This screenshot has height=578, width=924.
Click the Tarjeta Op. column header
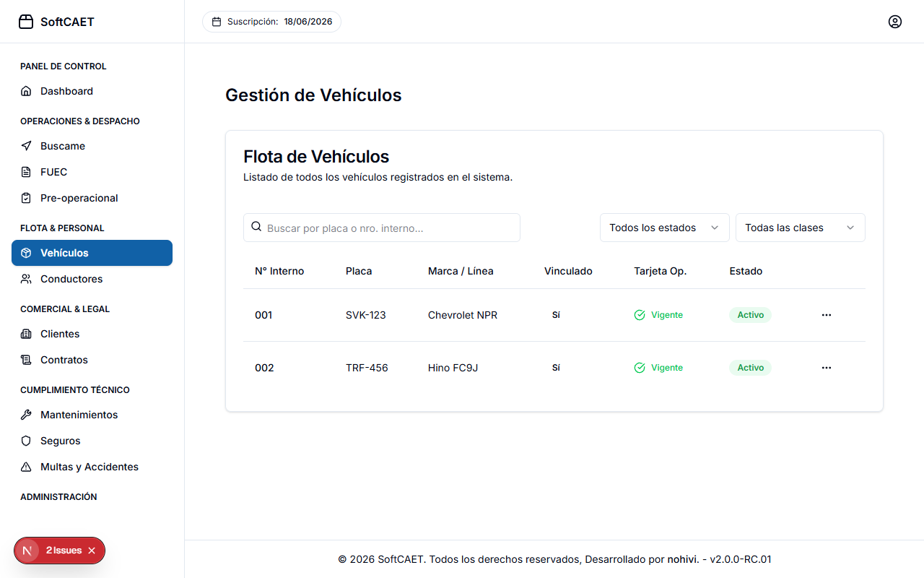pyautogui.click(x=660, y=271)
